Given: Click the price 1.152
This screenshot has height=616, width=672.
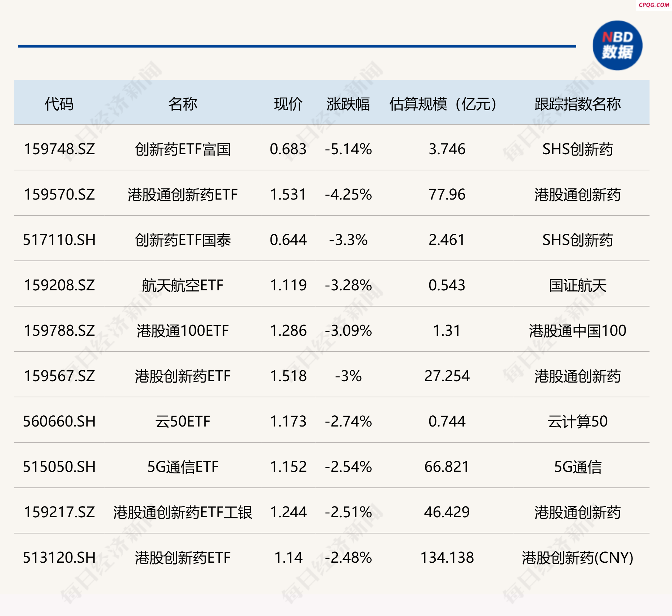Looking at the screenshot, I should (x=288, y=467).
